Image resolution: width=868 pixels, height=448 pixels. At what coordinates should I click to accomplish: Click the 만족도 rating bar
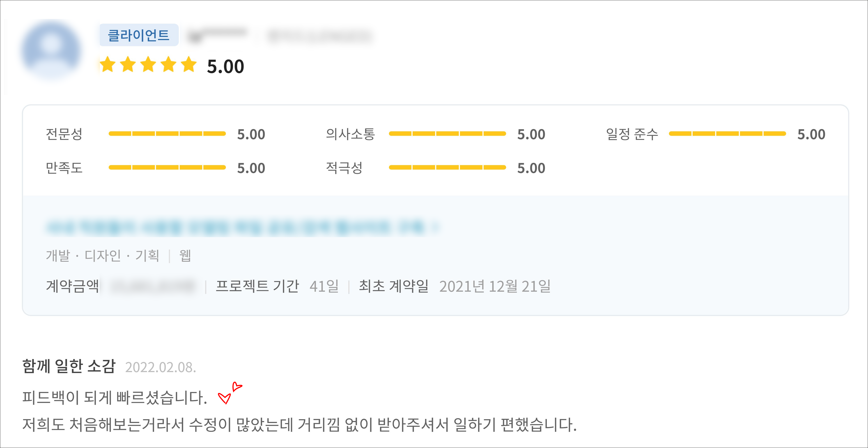[x=167, y=167]
